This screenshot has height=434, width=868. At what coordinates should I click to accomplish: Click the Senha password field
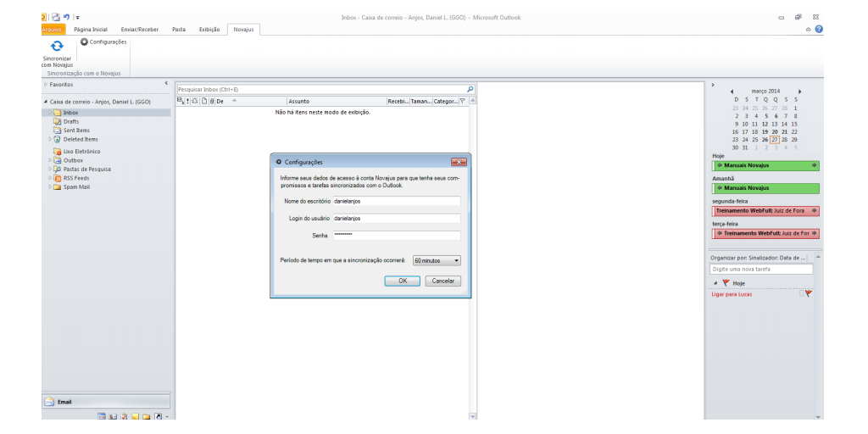(396, 236)
